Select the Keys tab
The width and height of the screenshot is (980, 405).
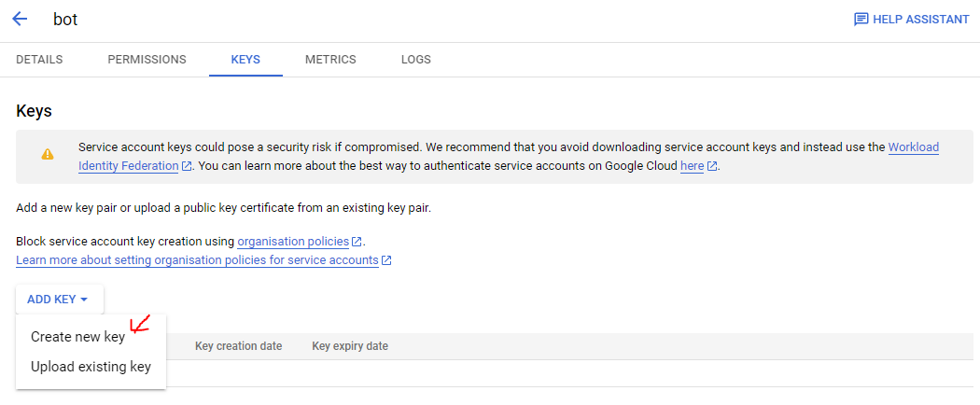click(x=245, y=60)
